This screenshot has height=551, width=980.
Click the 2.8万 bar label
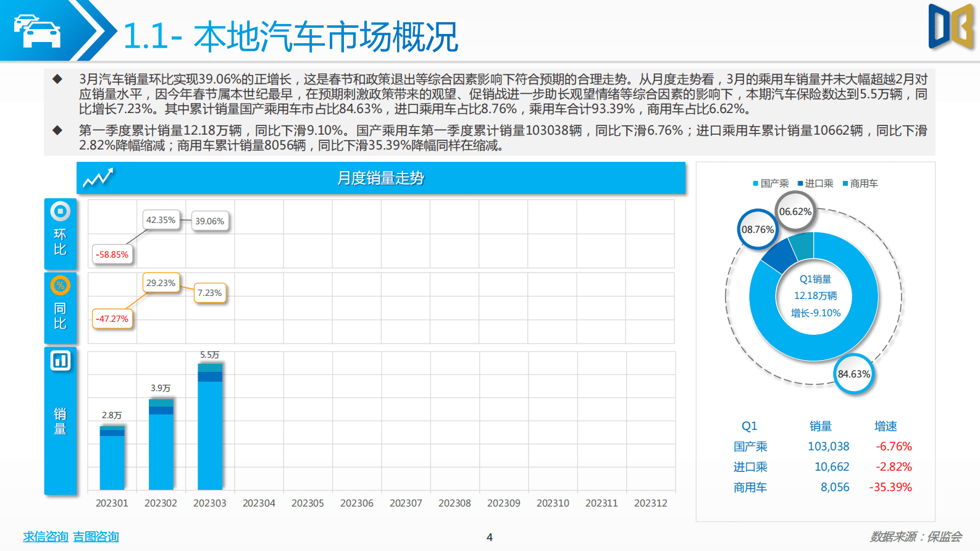[x=112, y=415]
